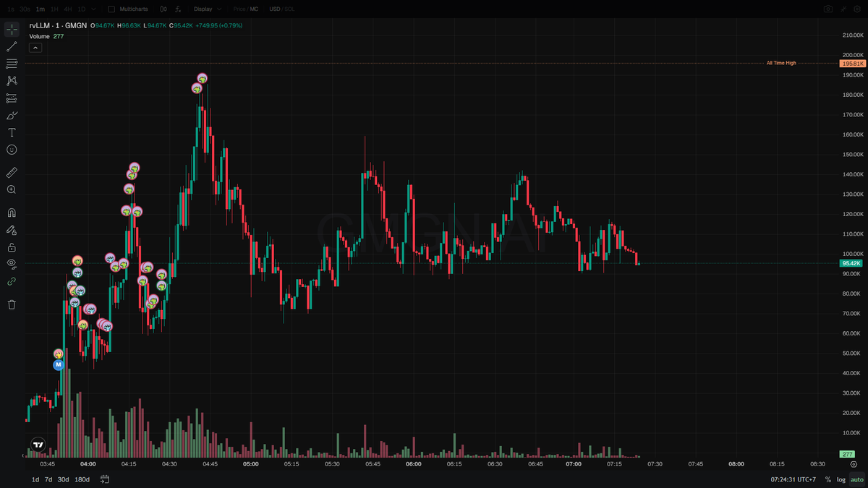The height and width of the screenshot is (488, 868).
Task: Switch currency to USD
Action: point(274,9)
